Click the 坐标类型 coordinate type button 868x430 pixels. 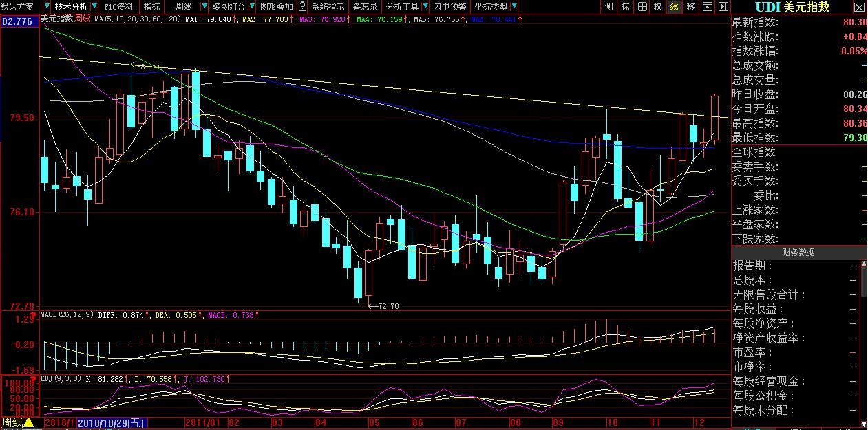tap(491, 7)
